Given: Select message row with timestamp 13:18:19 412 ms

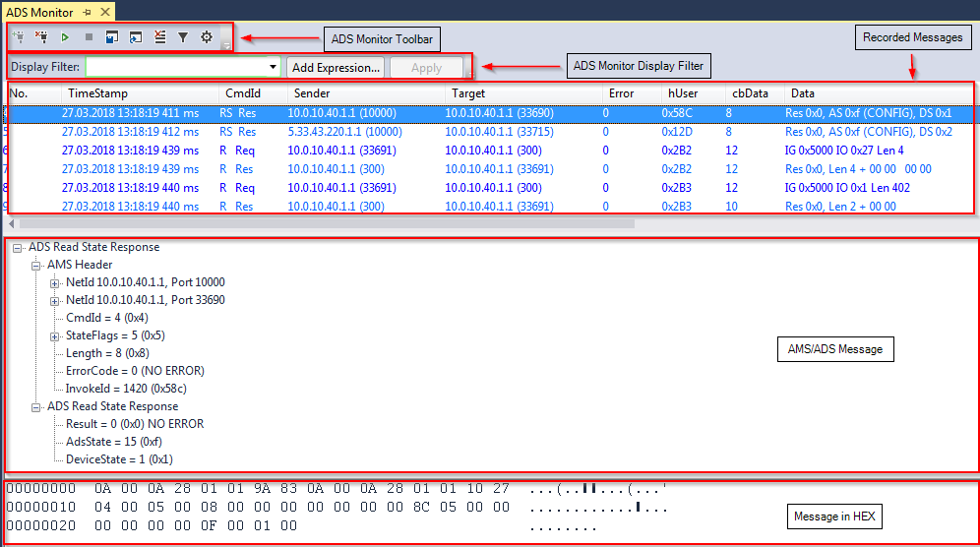Looking at the screenshot, I should coord(489,132).
